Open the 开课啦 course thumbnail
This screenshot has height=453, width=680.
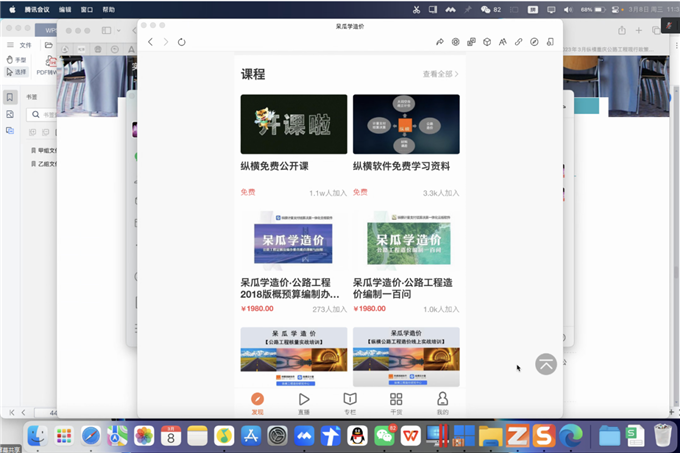294,124
